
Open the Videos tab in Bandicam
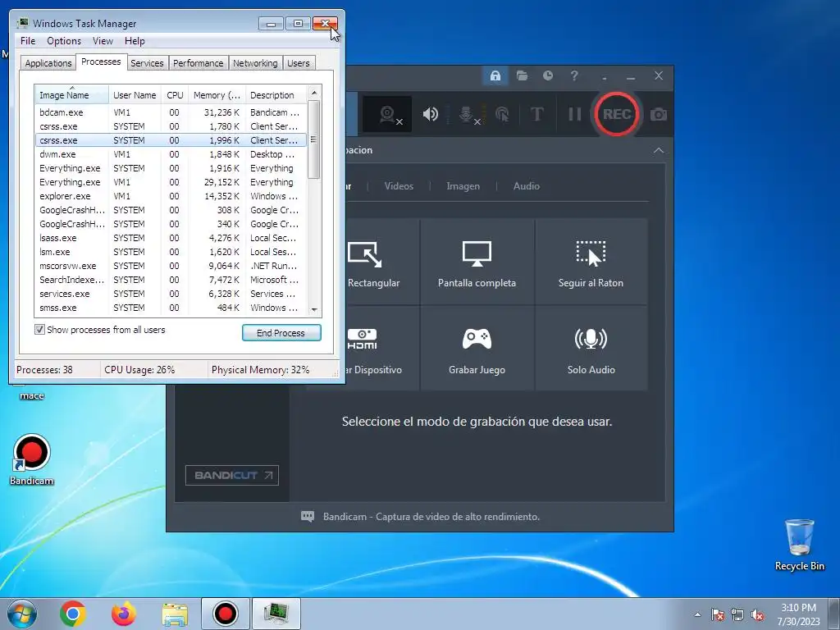click(399, 186)
